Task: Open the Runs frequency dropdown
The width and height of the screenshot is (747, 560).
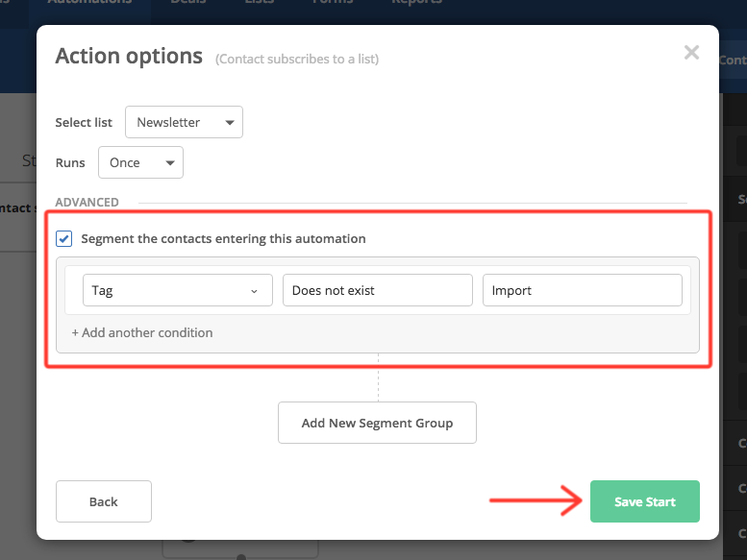Action: 140,163
